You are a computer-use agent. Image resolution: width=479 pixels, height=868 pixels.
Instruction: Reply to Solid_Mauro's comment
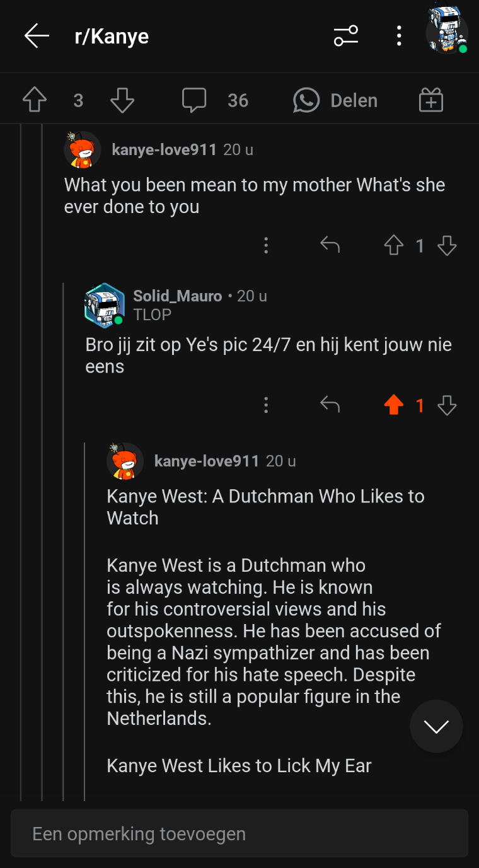pyautogui.click(x=330, y=405)
